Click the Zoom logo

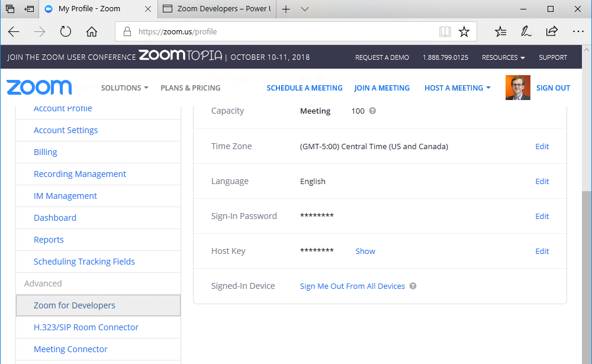tap(39, 87)
